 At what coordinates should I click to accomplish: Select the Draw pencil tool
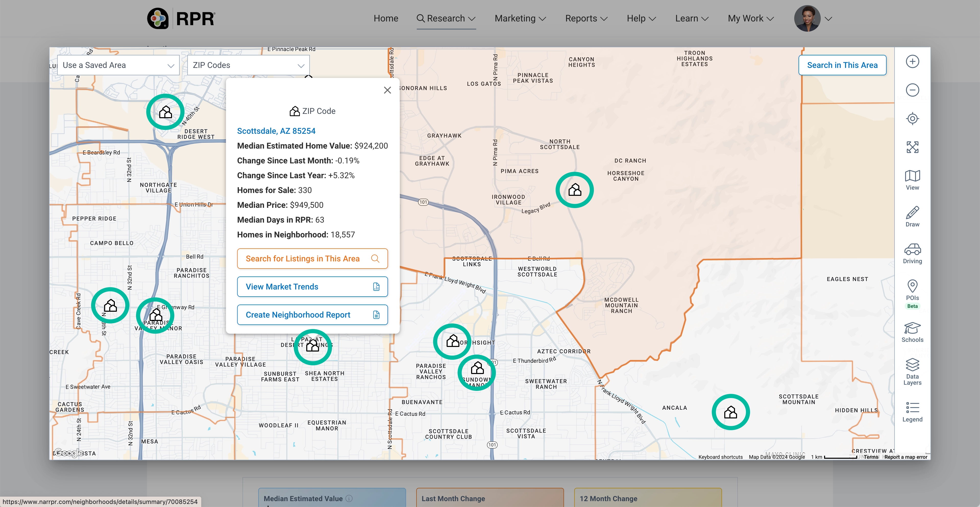point(912,216)
